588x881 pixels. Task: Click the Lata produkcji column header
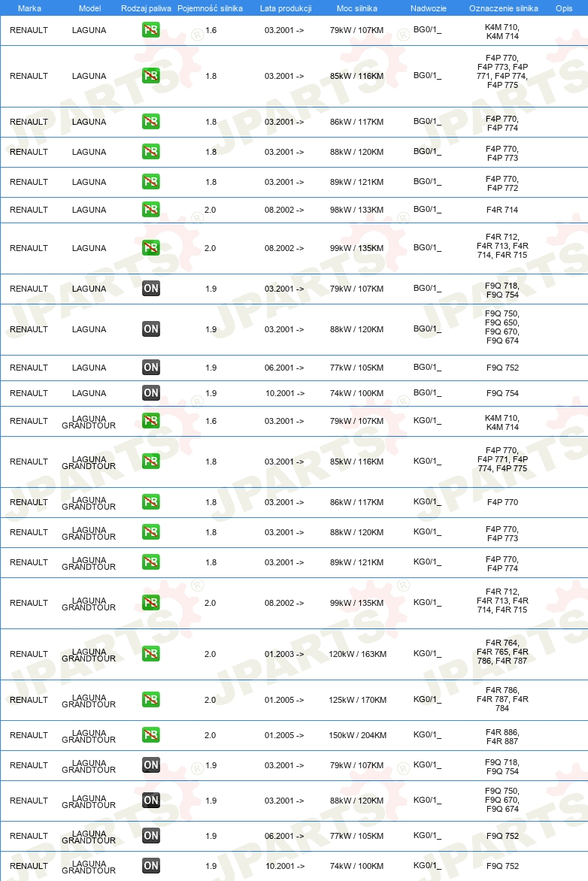tap(286, 8)
